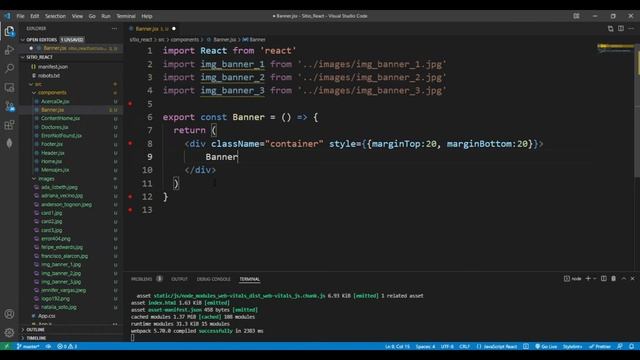Toggle breakpoint on line 12
640x360 pixels.
coord(130,196)
